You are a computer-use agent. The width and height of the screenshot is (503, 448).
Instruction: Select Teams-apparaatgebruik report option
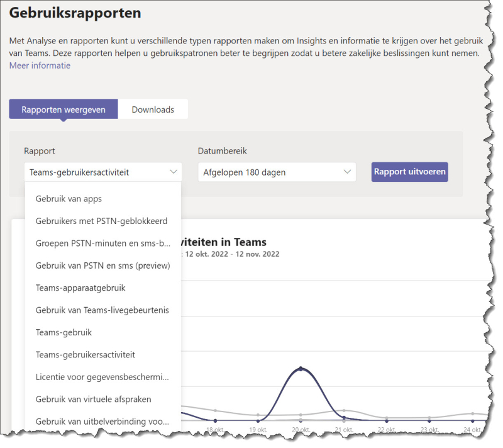[x=103, y=288]
